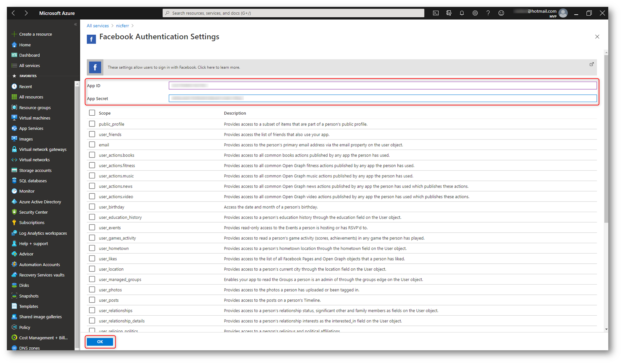The height and width of the screenshot is (364, 622).
Task: Check the user_events scope
Action: coord(92,227)
